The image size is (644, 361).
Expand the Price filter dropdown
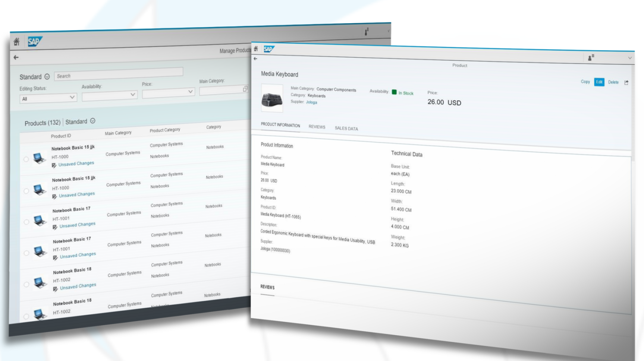(168, 92)
